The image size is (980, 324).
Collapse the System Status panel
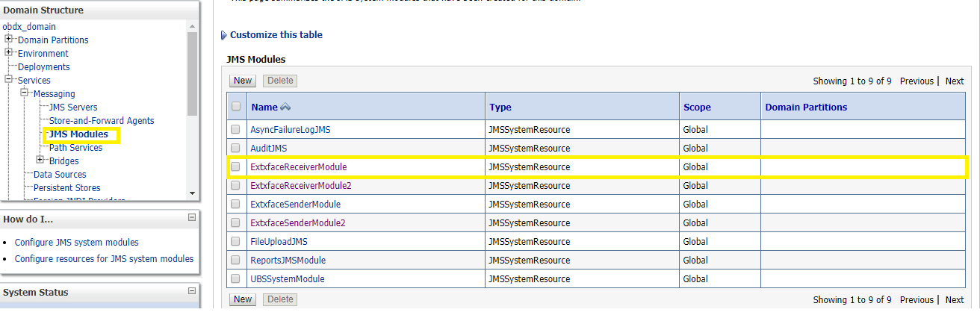pyautogui.click(x=192, y=291)
